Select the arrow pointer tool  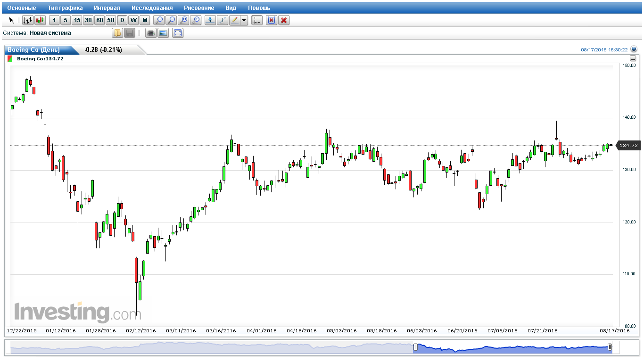[x=11, y=20]
